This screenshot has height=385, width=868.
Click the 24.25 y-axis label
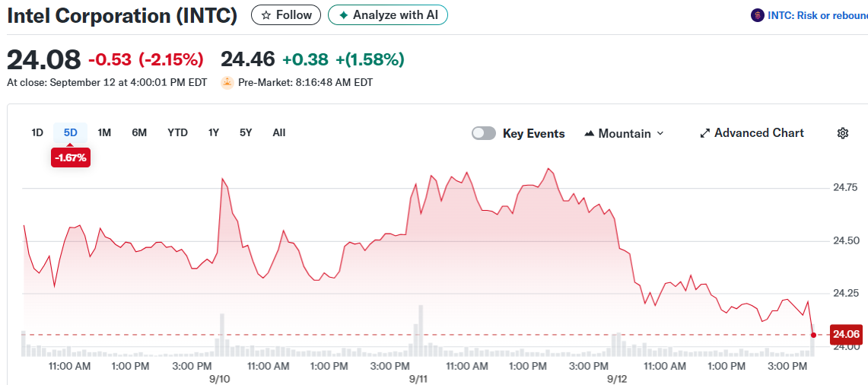pyautogui.click(x=844, y=293)
